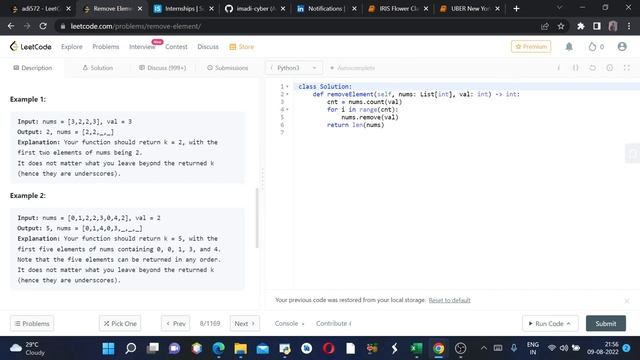Open a new browser tab
Screen dimensions: 640x360
pos(516,9)
